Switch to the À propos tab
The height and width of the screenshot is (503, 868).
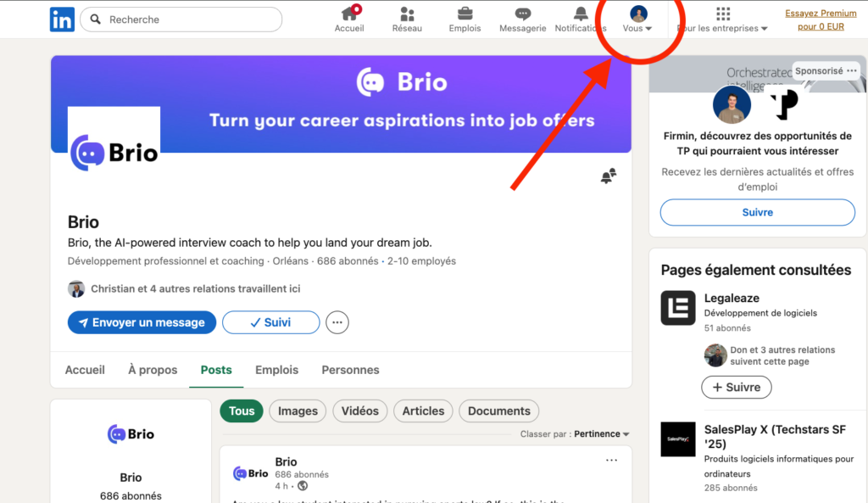point(153,370)
